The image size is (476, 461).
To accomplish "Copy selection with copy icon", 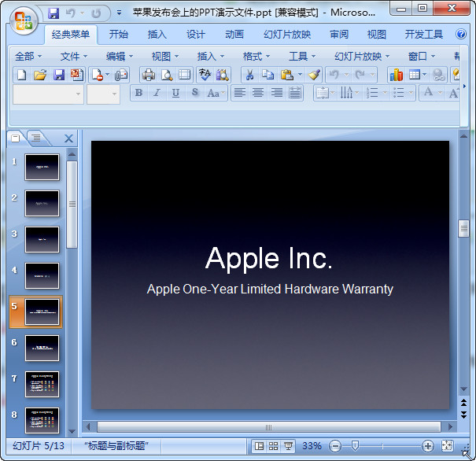I will coord(268,75).
